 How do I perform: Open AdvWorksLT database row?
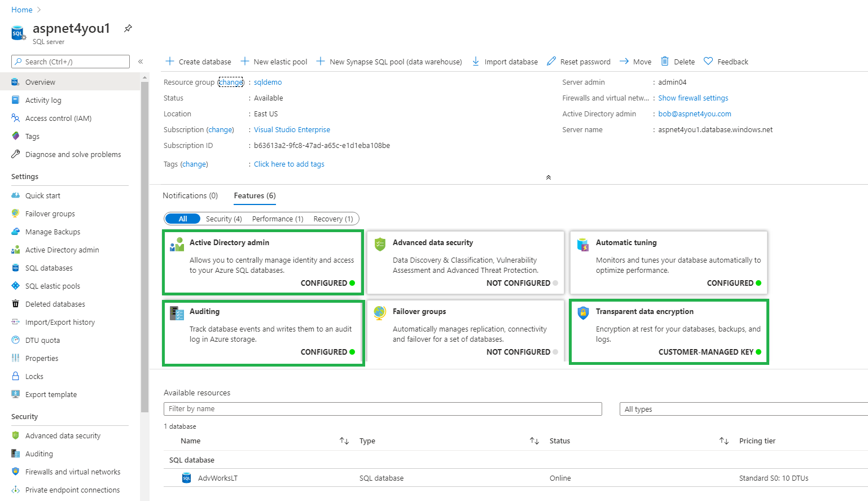click(516, 478)
